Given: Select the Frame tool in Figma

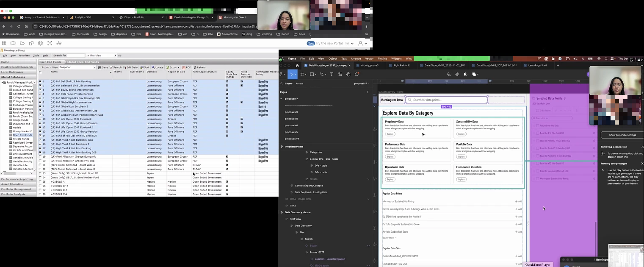Looking at the screenshot, I should (302, 74).
